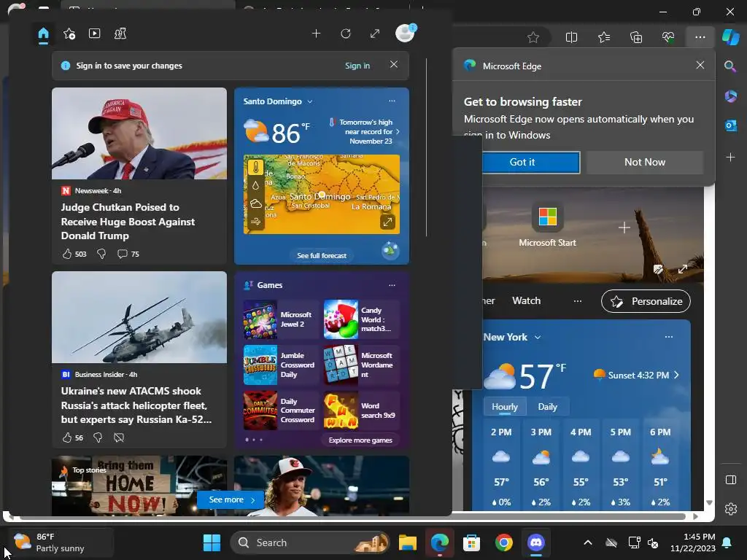Select precipitation map layer icon
The width and height of the screenshot is (747, 560).
256,186
